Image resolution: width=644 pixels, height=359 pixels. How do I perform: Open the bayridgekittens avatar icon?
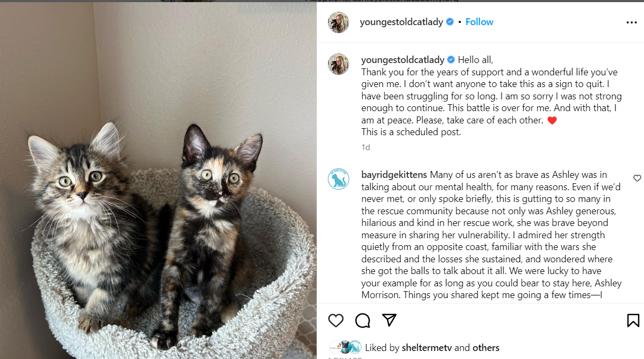point(339,179)
